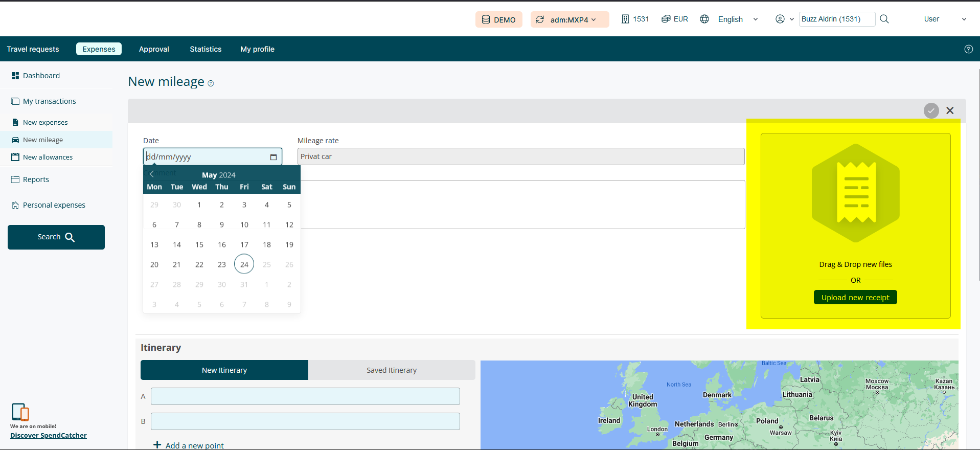The width and height of the screenshot is (980, 450).
Task: Open the calendar icon in Date field
Action: 274,157
